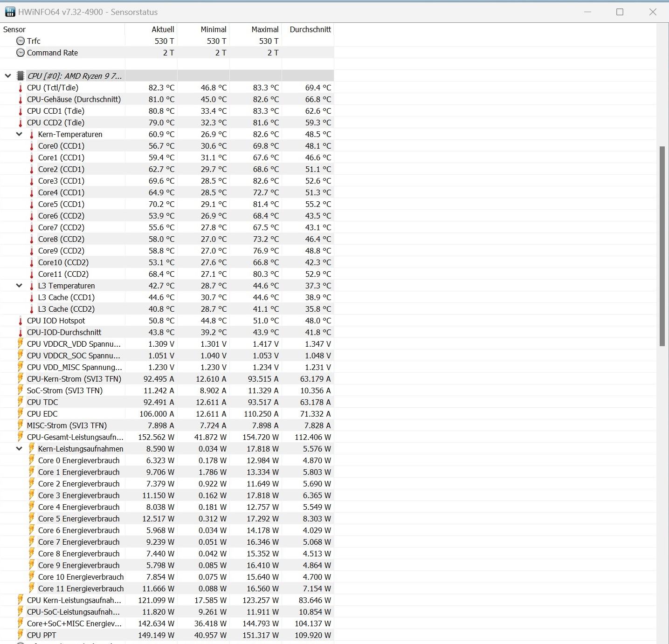Select the CPU-SoC-Leistungsaufnahme row
The height and width of the screenshot is (644, 669).
(167, 612)
